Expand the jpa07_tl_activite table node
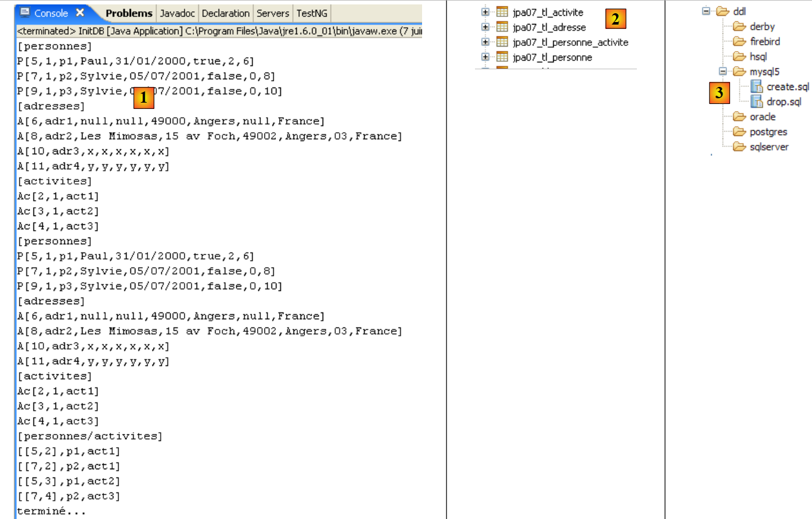 tap(485, 12)
